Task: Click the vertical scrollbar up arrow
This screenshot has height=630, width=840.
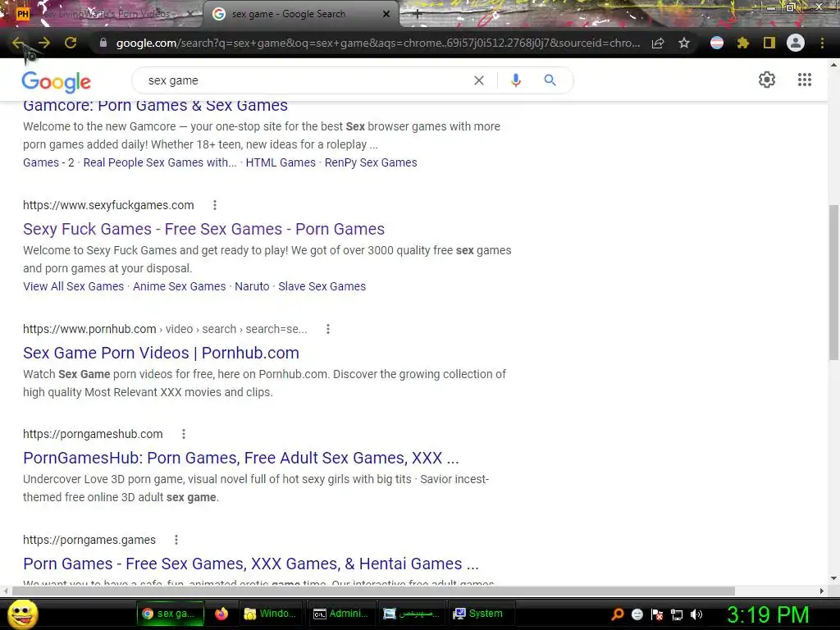Action: [x=833, y=64]
